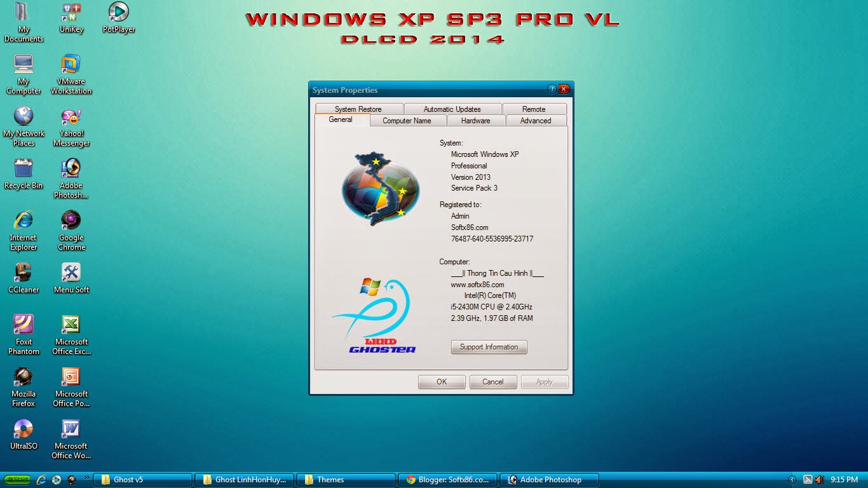Click the Microsoft Windows XP text
Image resolution: width=868 pixels, height=488 pixels.
click(x=485, y=154)
